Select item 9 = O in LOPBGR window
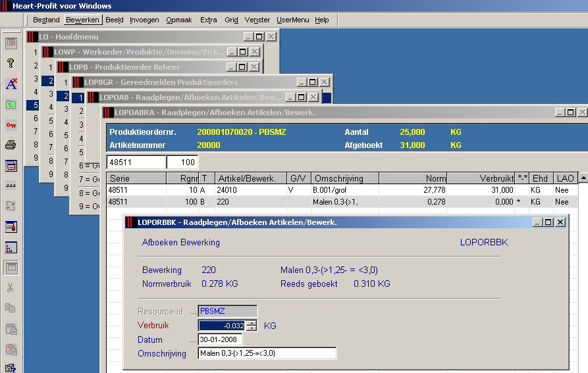This screenshot has width=588, height=373. click(x=90, y=207)
